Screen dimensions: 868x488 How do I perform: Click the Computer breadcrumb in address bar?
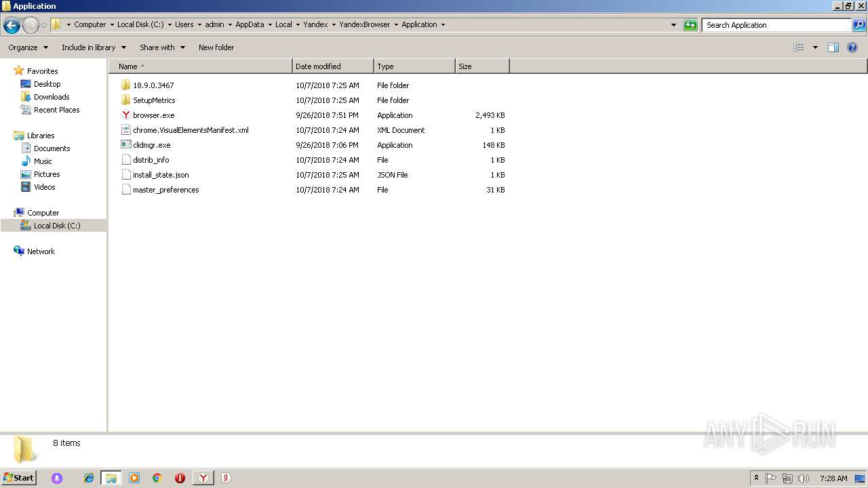[90, 24]
